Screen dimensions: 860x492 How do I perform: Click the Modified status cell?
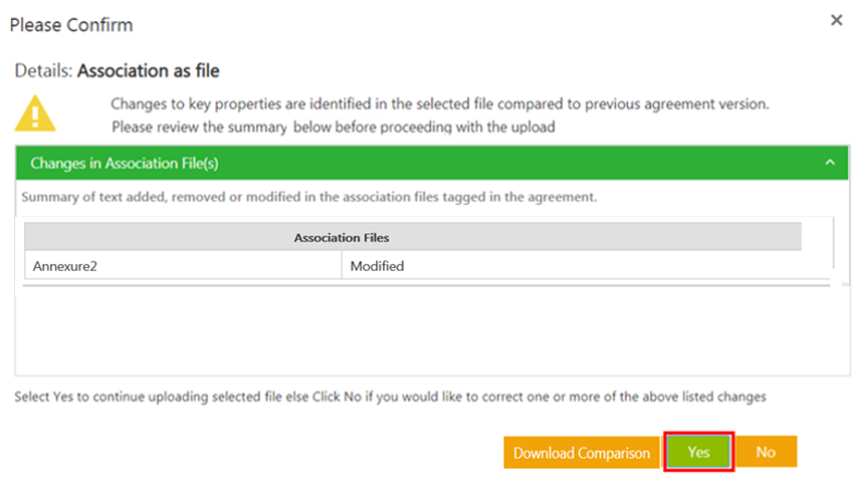[377, 266]
